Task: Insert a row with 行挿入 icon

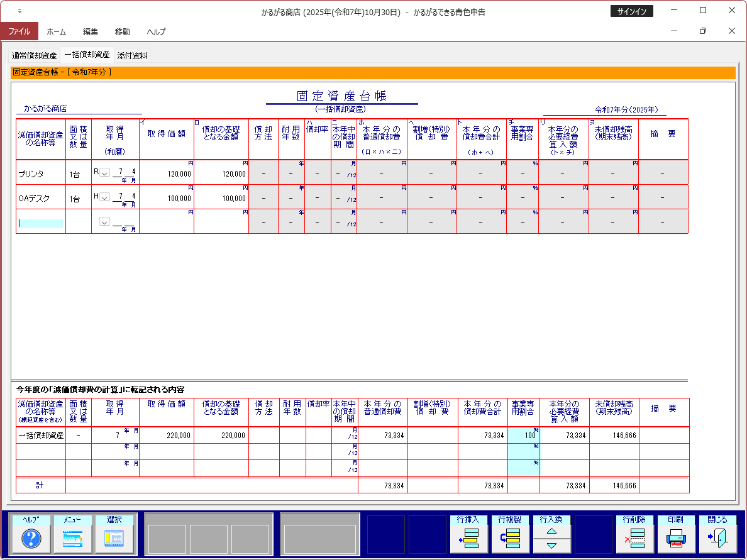Action: [469, 539]
